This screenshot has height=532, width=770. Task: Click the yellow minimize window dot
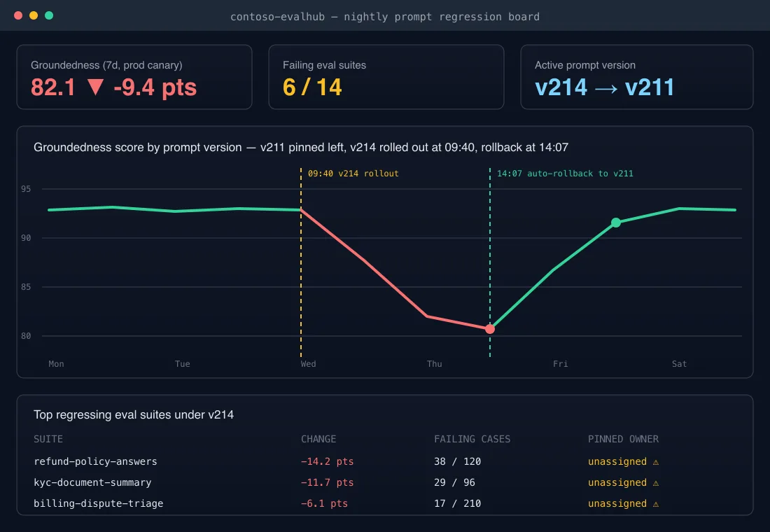coord(34,15)
